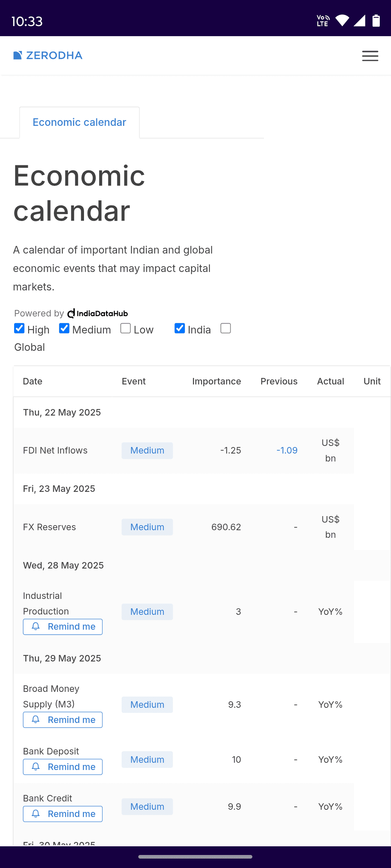This screenshot has width=391, height=868.
Task: Set reminder for Broad Money Supply (M3)
Action: (x=63, y=720)
